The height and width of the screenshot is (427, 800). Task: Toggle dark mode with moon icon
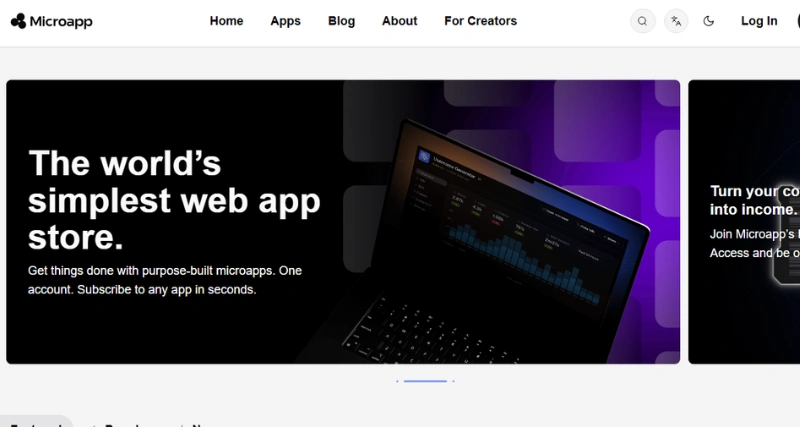coord(708,21)
